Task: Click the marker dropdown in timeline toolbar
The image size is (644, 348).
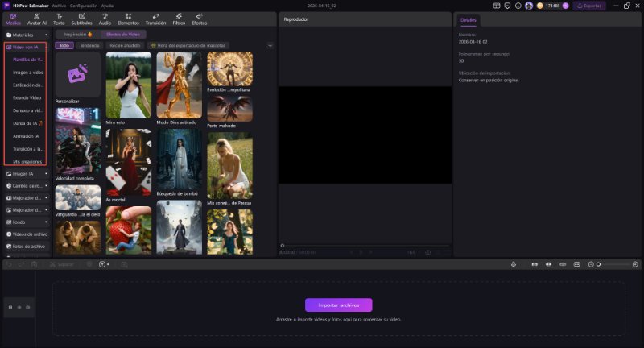Action: click(x=104, y=264)
